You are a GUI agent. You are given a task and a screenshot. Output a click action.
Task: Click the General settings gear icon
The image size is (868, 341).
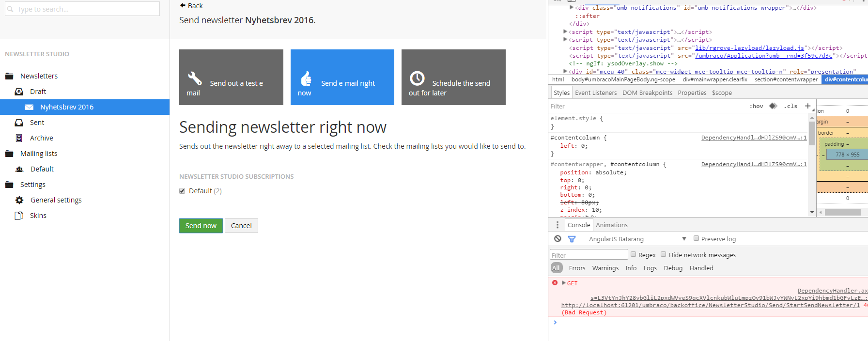[19, 200]
